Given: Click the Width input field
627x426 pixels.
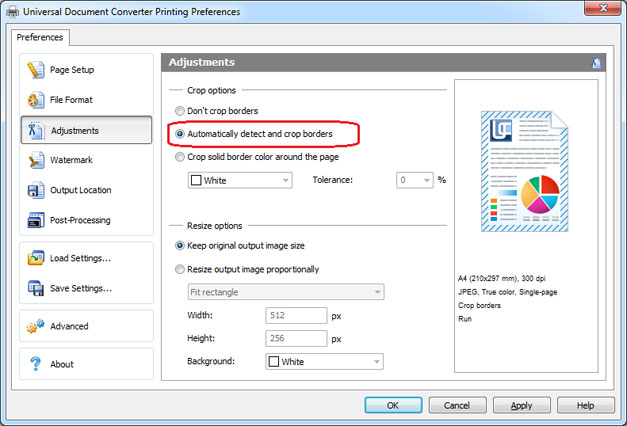Looking at the screenshot, I should tap(296, 315).
